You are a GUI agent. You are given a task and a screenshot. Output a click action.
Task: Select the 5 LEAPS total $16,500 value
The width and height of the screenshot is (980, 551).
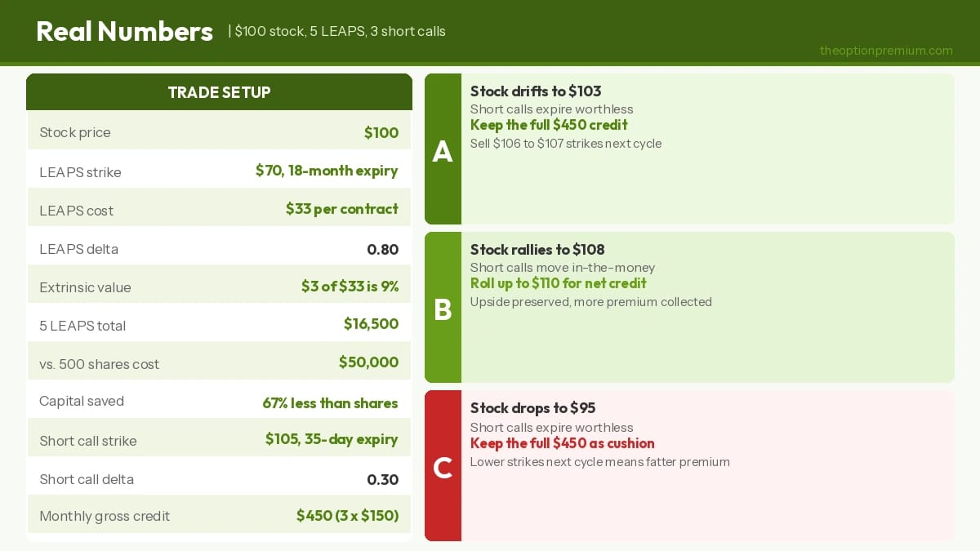click(372, 324)
